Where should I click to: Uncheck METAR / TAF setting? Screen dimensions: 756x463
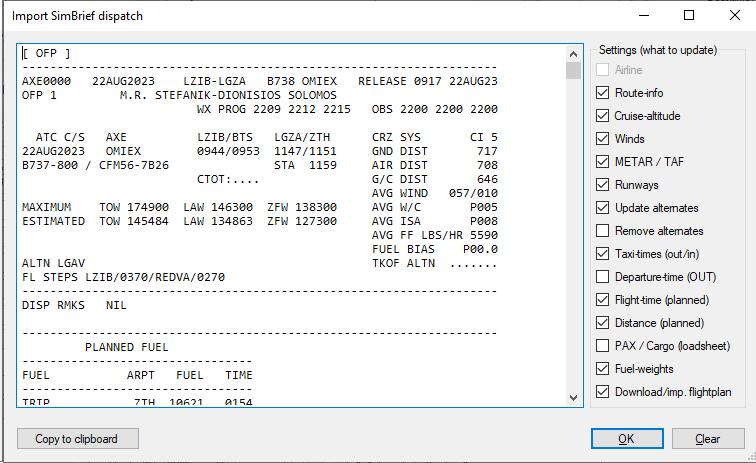tap(602, 162)
